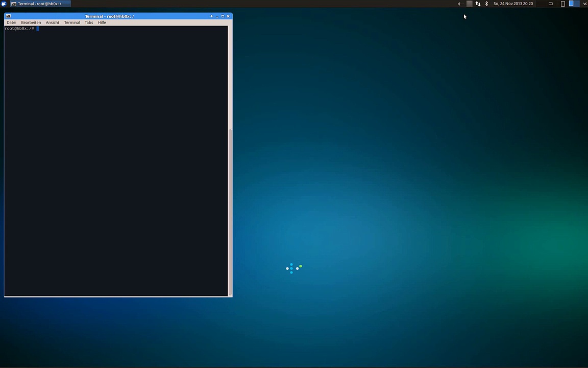Open the Terminal menu in menubar

(72, 22)
